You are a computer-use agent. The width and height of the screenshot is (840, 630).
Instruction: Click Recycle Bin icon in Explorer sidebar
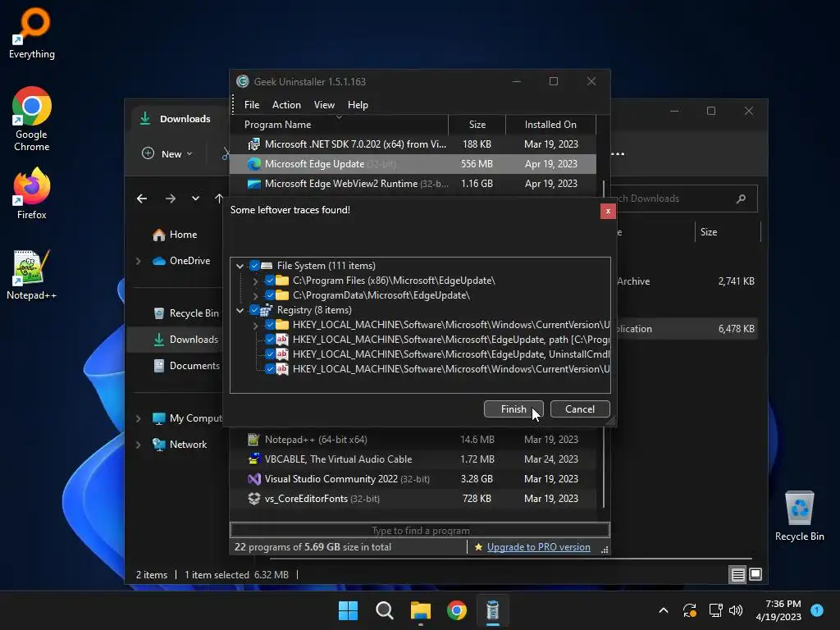pyautogui.click(x=158, y=313)
